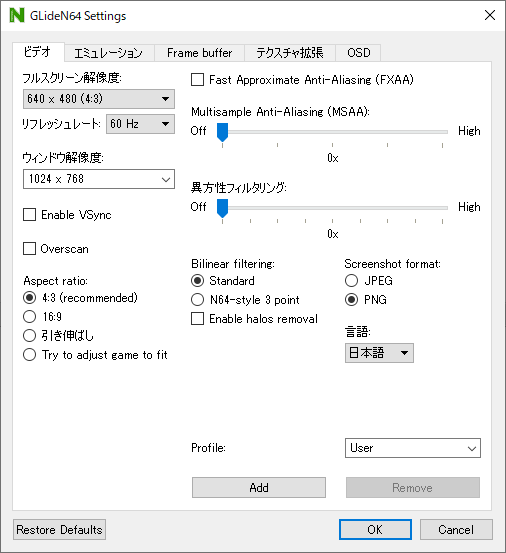Expand the Profile dropdown set to User
Image resolution: width=506 pixels, height=553 pixels.
pyautogui.click(x=413, y=448)
